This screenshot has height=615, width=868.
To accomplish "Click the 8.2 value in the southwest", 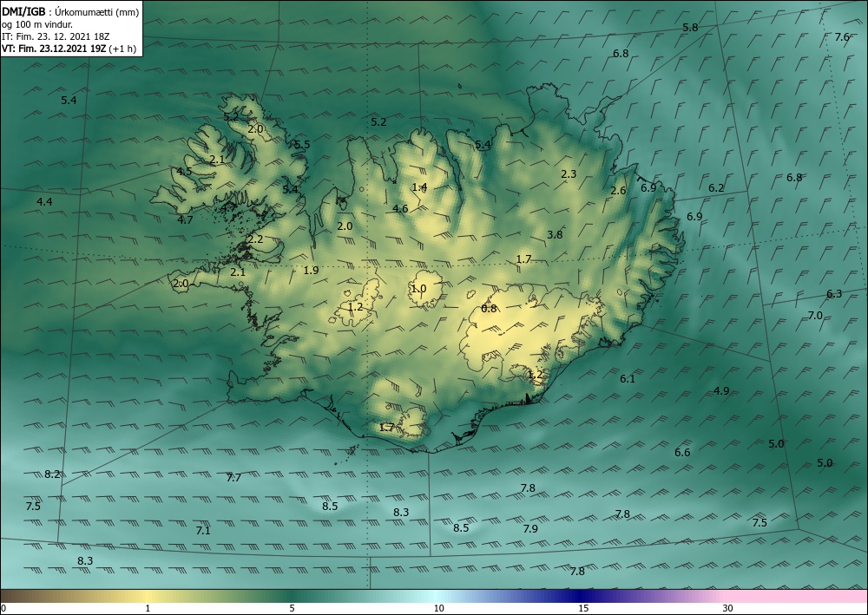I will pos(52,474).
